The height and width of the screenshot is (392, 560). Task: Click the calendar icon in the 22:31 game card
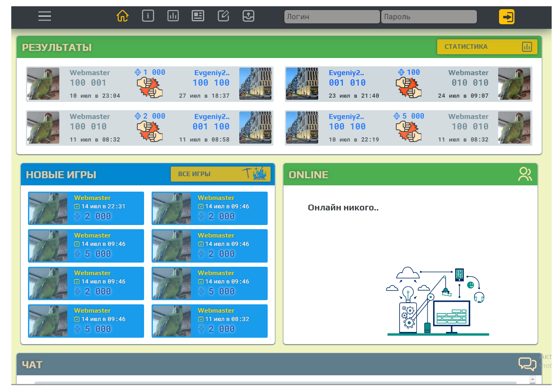pos(77,206)
